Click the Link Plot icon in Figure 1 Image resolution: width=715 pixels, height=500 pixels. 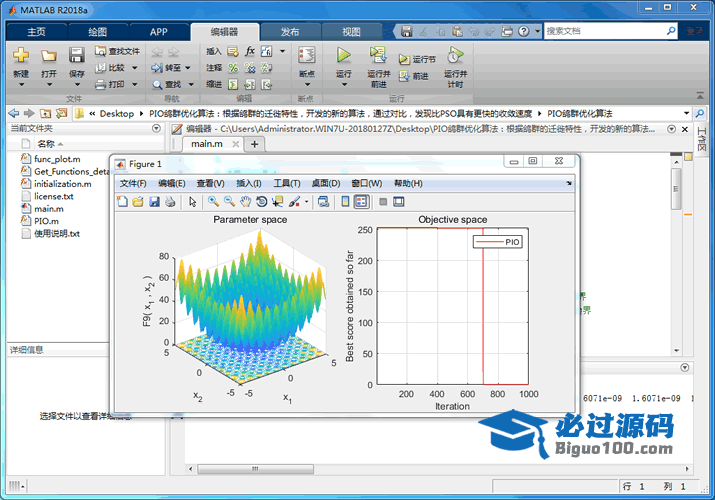coord(323,201)
